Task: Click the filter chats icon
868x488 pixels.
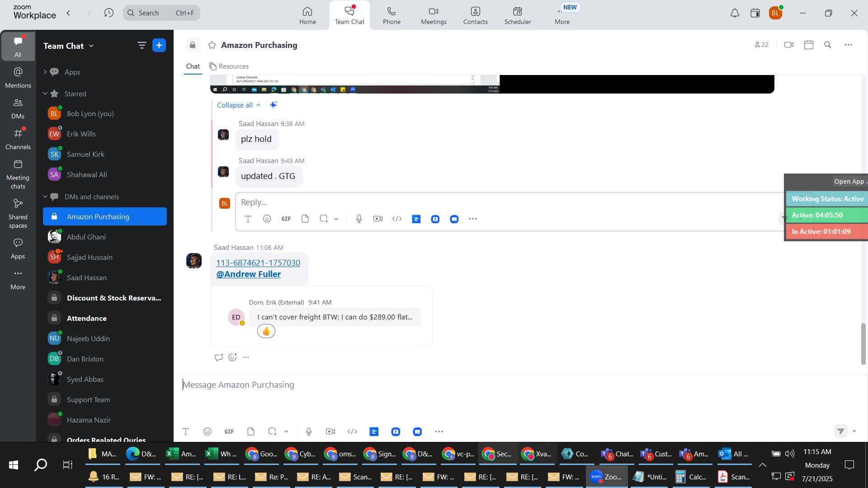Action: (142, 45)
